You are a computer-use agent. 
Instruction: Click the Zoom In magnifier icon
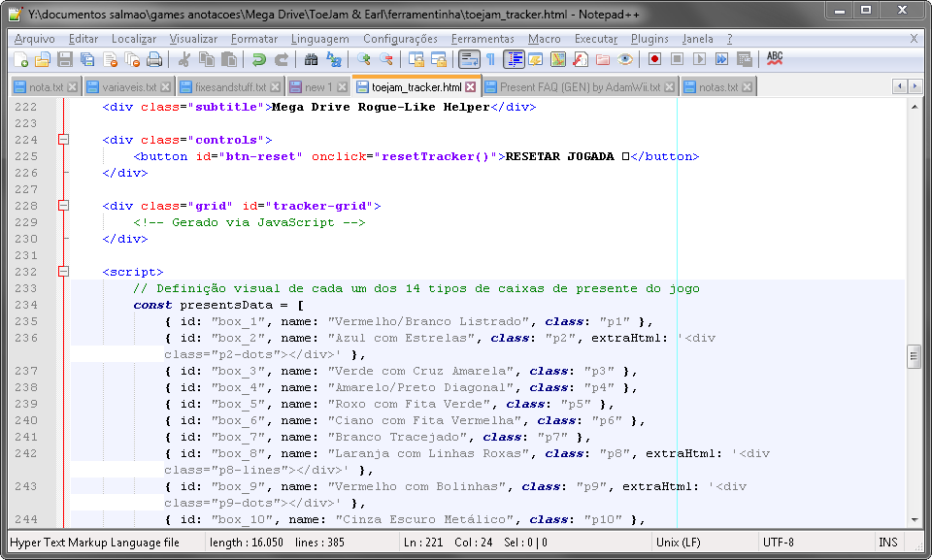click(x=364, y=59)
